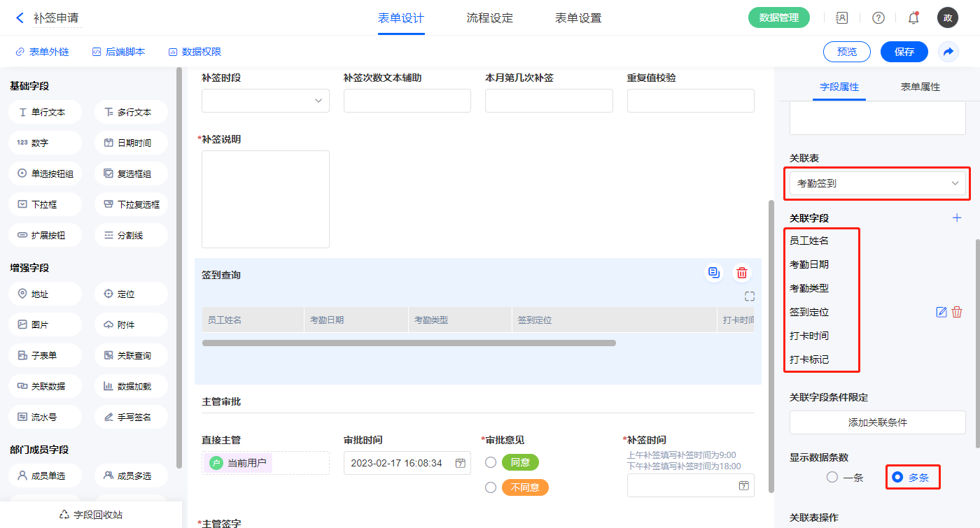This screenshot has width=980, height=528.
Task: Open the help question mark icon
Action: point(878,18)
